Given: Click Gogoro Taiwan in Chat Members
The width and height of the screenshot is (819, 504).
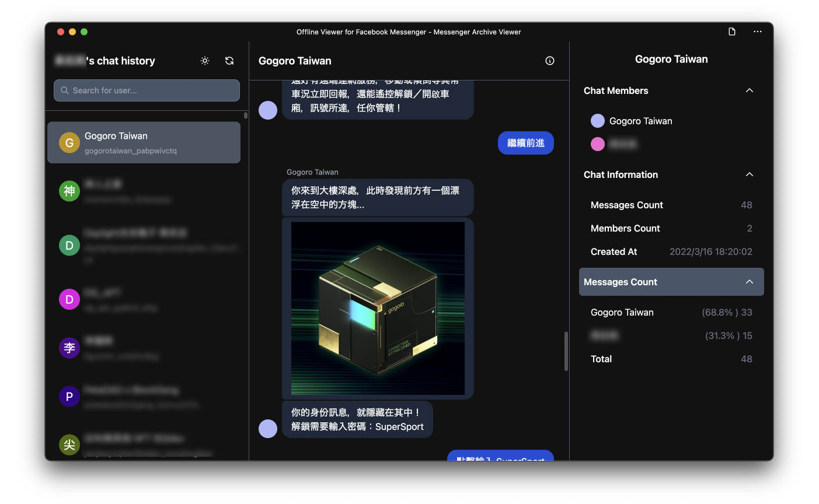Looking at the screenshot, I should (641, 121).
